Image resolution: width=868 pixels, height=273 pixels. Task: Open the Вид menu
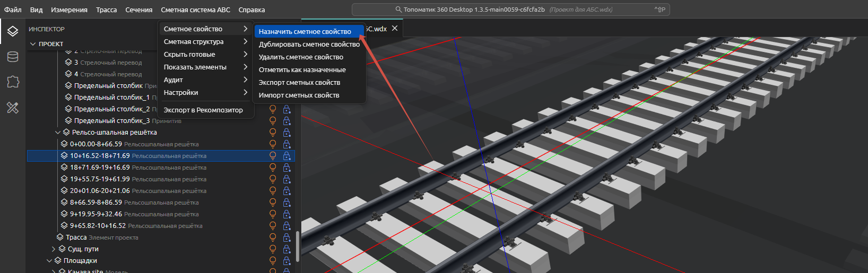pos(36,10)
